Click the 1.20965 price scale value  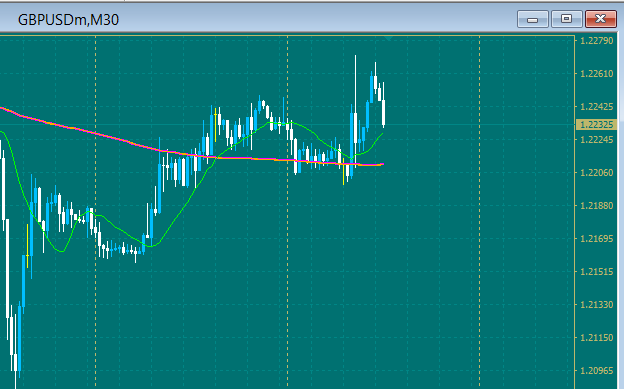point(597,371)
